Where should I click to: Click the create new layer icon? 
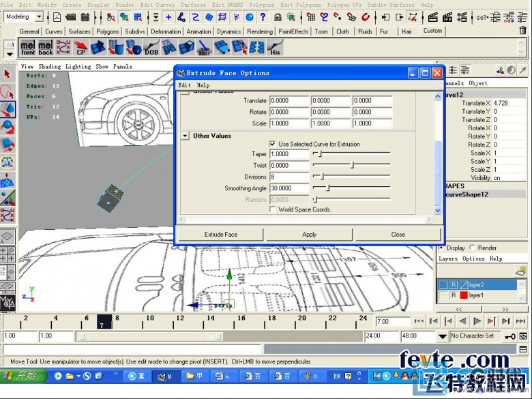(520, 271)
